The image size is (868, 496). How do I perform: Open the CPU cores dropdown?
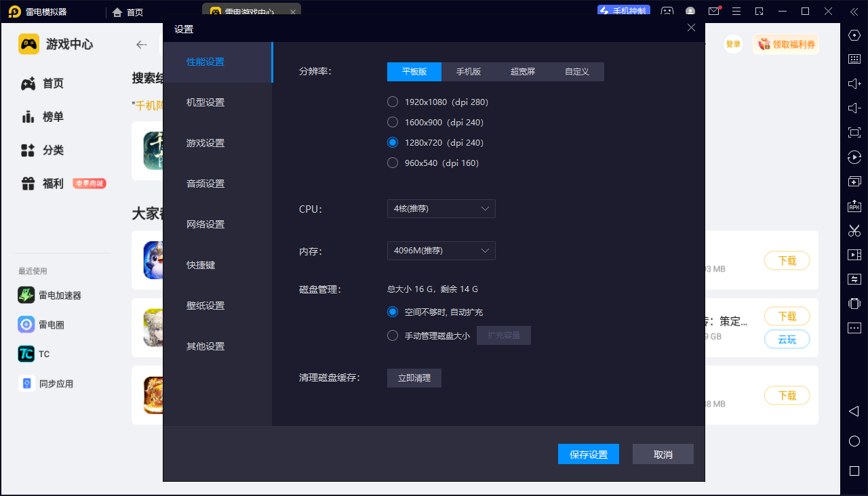coord(441,209)
